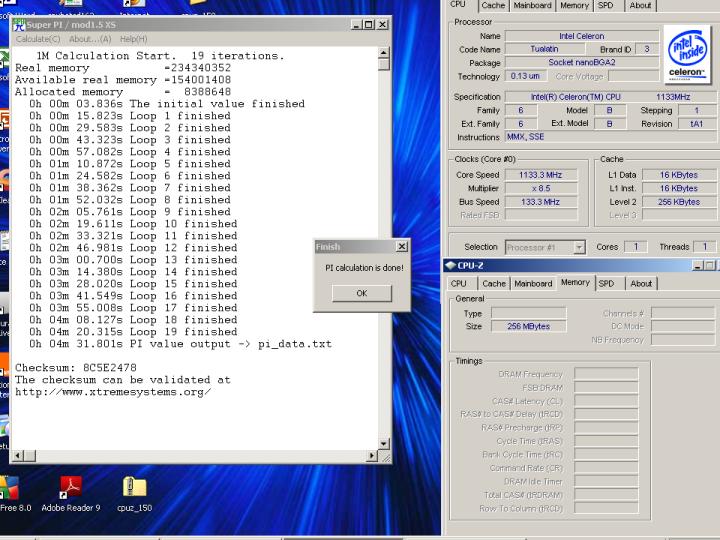Image resolution: width=720 pixels, height=540 pixels.
Task: Click Threads count field
Action: [704, 247]
